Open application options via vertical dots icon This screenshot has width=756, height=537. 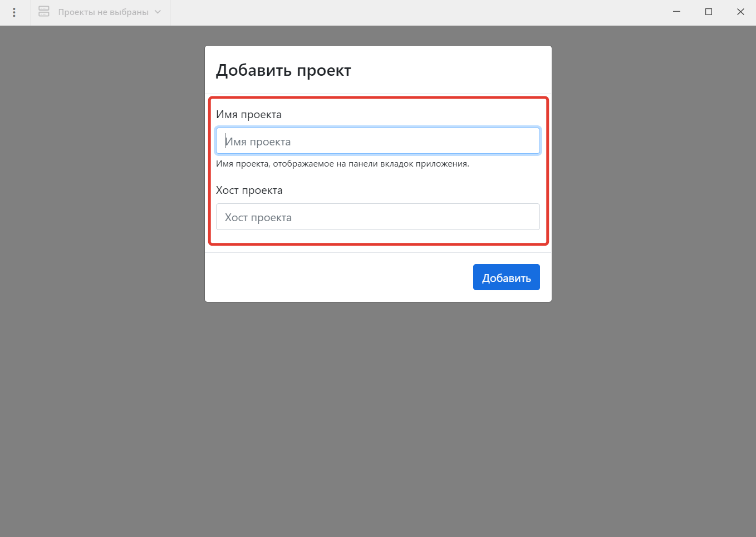coord(14,12)
